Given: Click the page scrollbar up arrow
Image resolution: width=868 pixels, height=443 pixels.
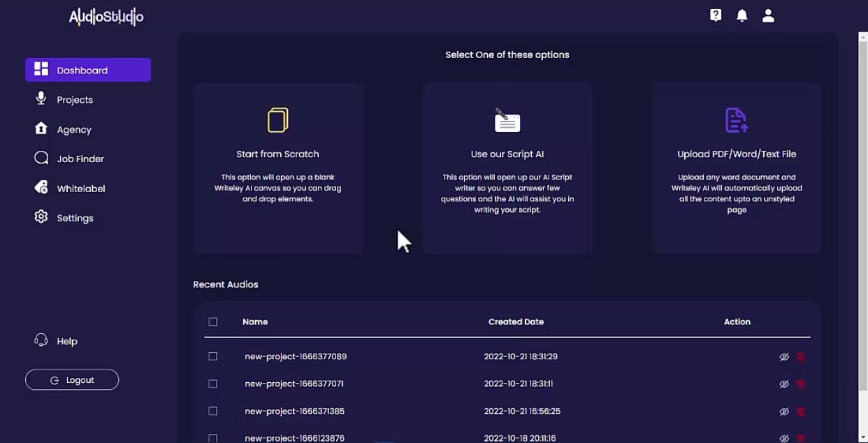Looking at the screenshot, I should click(863, 37).
